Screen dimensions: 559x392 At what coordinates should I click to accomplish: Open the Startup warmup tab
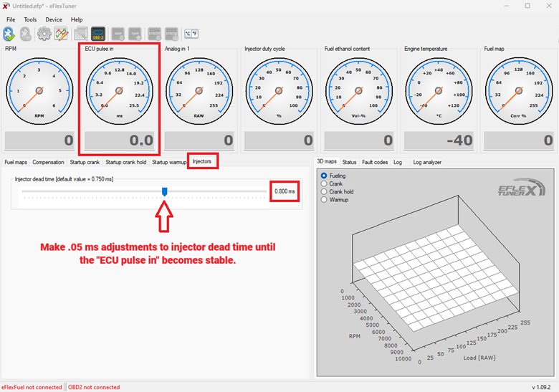click(169, 162)
